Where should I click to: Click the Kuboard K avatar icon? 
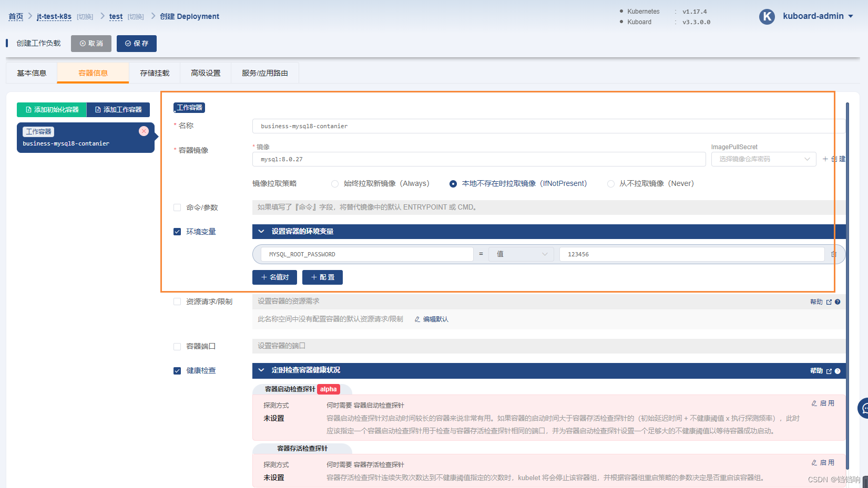tap(767, 17)
